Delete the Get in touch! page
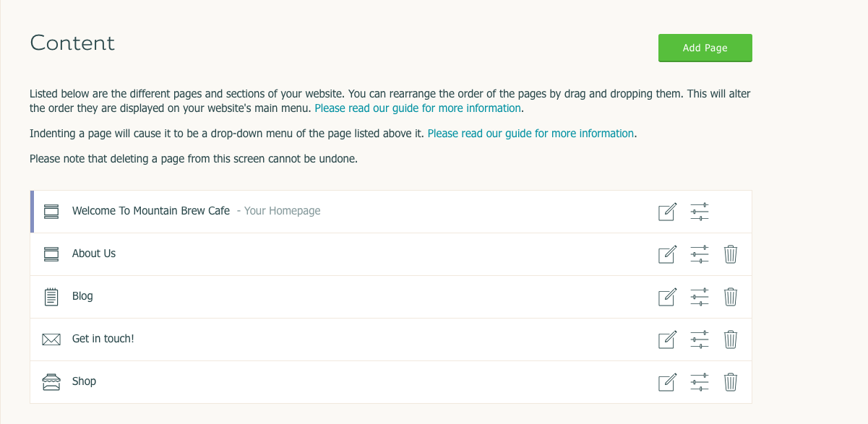868x424 pixels. pos(731,339)
